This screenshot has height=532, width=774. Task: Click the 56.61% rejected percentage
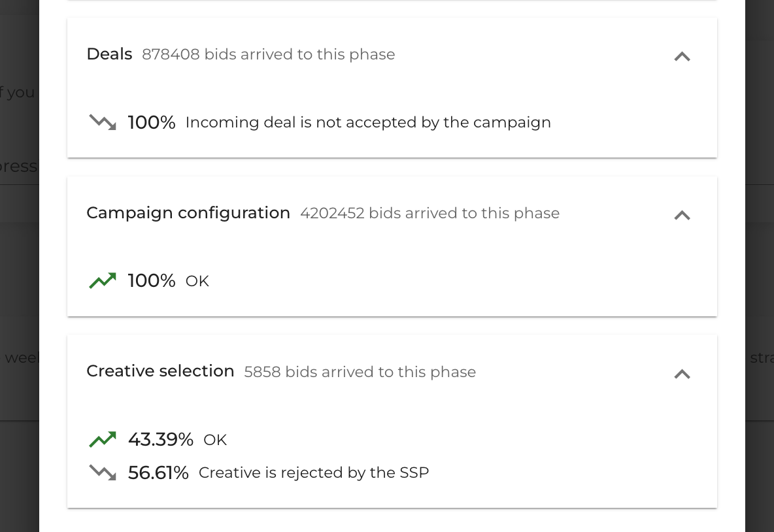click(x=158, y=473)
